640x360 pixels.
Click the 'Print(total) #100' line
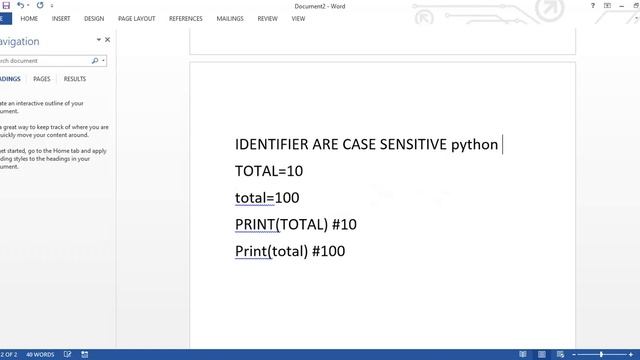[x=290, y=251]
